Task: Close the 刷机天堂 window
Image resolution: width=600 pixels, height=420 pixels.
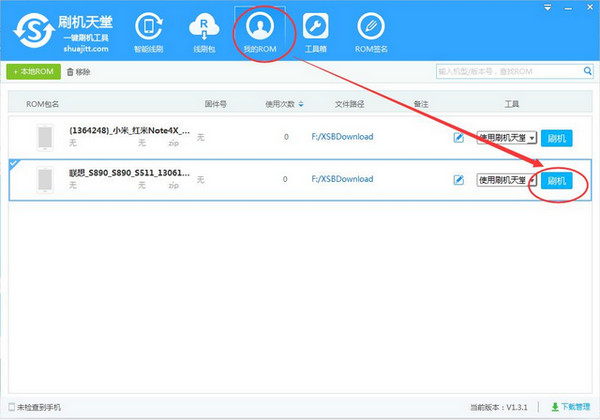Action: (x=590, y=7)
